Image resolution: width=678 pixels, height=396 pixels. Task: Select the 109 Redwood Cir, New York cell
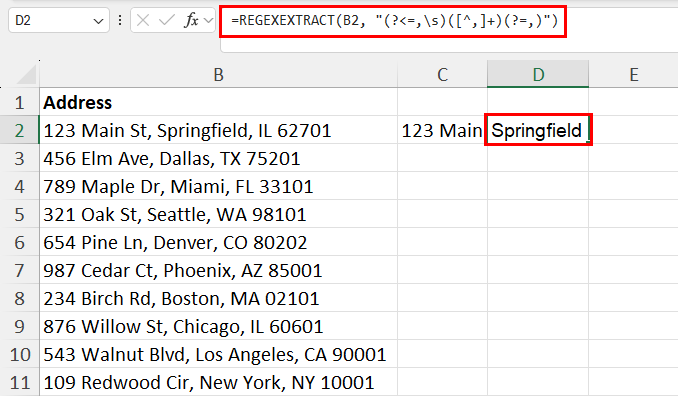click(x=218, y=383)
